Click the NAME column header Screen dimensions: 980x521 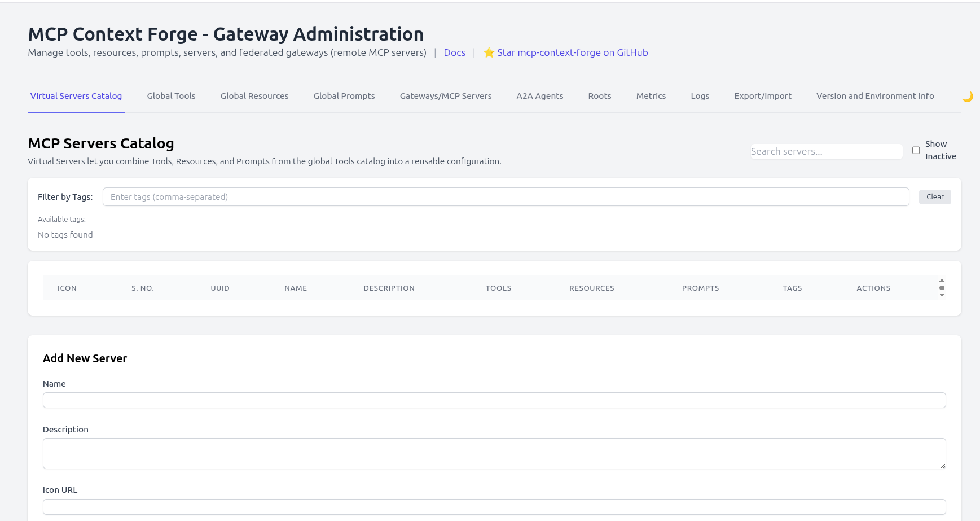click(296, 288)
